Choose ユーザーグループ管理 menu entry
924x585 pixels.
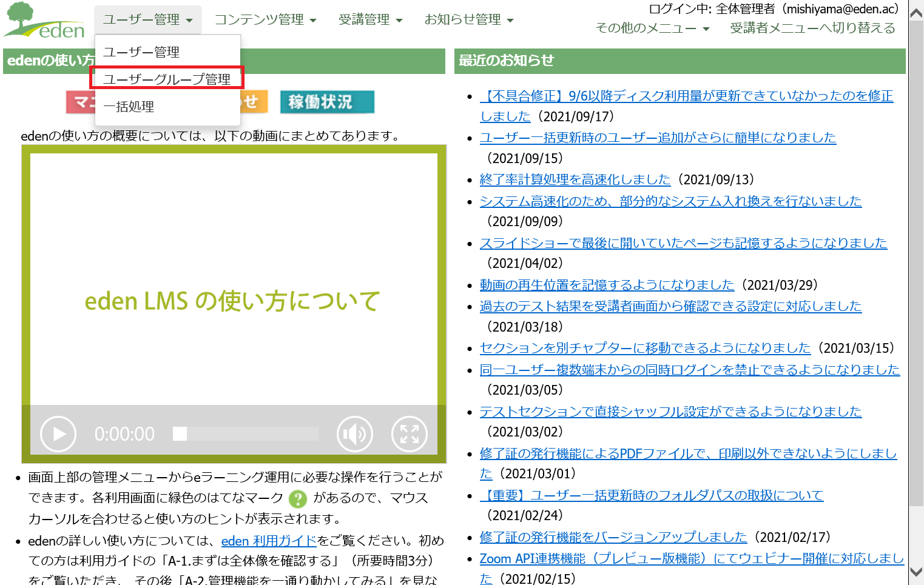click(x=167, y=79)
